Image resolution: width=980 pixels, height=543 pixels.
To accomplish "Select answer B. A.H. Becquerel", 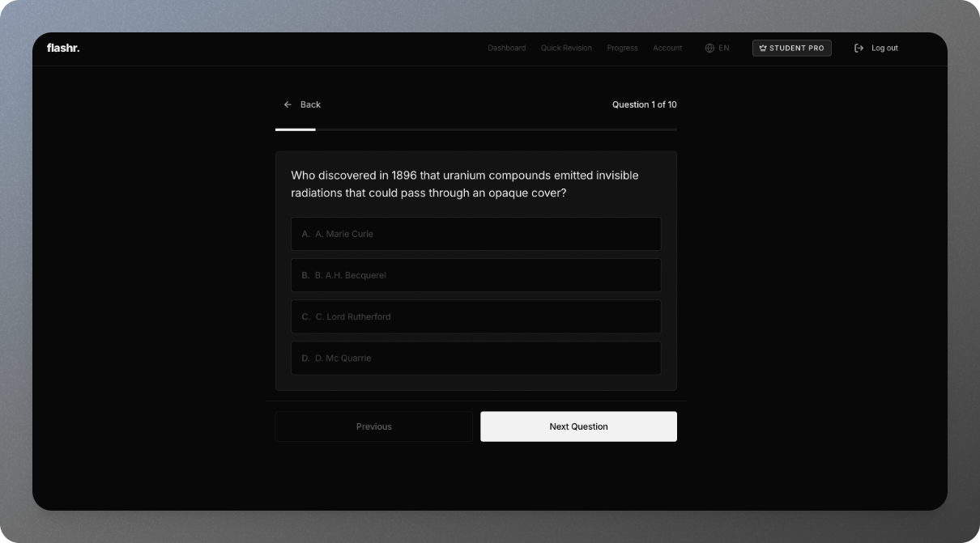I will coord(475,275).
